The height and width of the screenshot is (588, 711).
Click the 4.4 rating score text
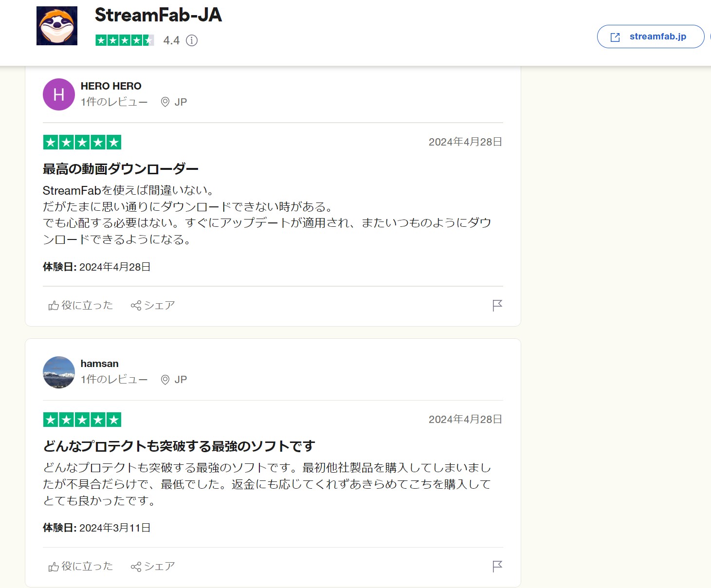coord(171,40)
